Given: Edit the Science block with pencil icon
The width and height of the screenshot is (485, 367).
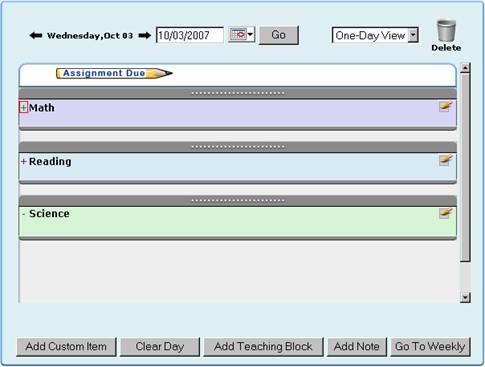Looking at the screenshot, I should 446,213.
